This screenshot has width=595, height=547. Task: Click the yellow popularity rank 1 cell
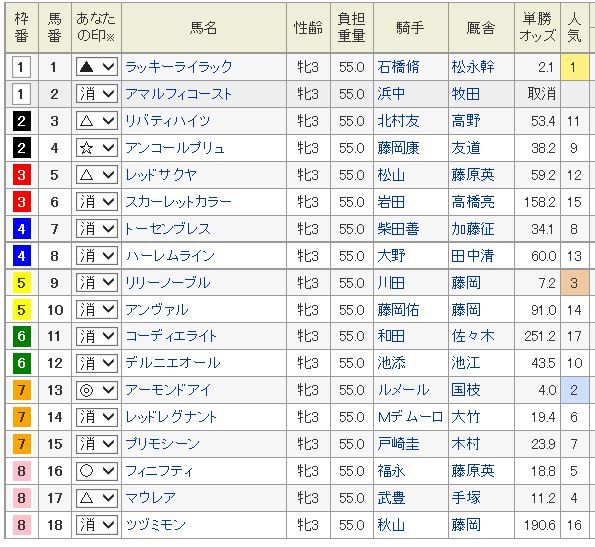coord(574,67)
